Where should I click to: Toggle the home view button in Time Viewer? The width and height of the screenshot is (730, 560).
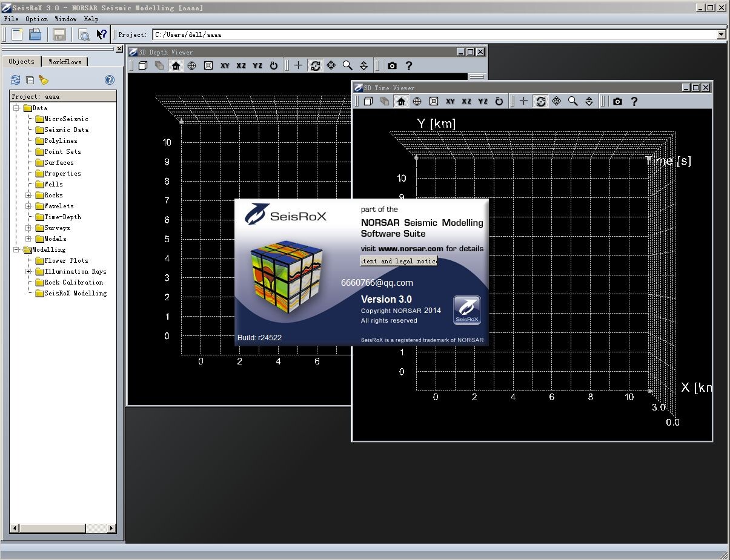[401, 101]
